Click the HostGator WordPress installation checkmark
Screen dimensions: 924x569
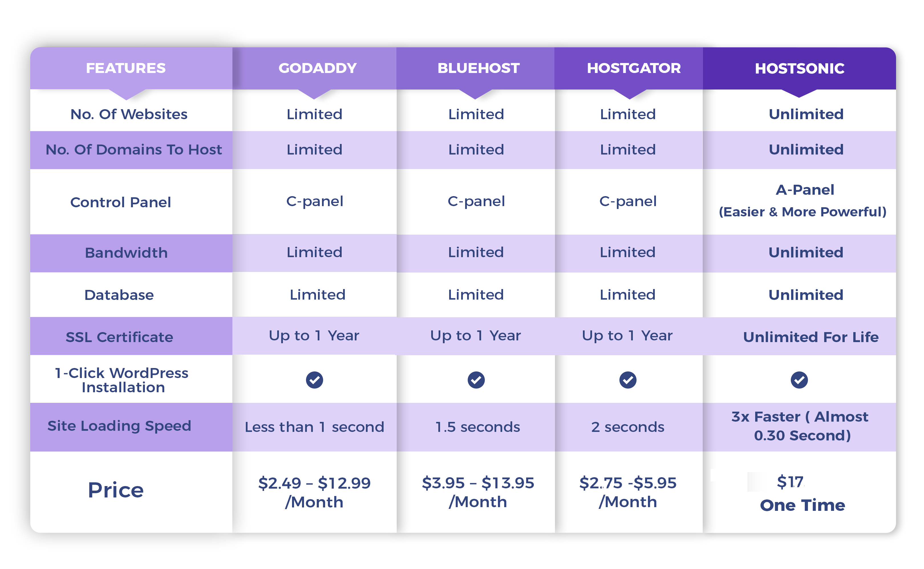pyautogui.click(x=628, y=380)
